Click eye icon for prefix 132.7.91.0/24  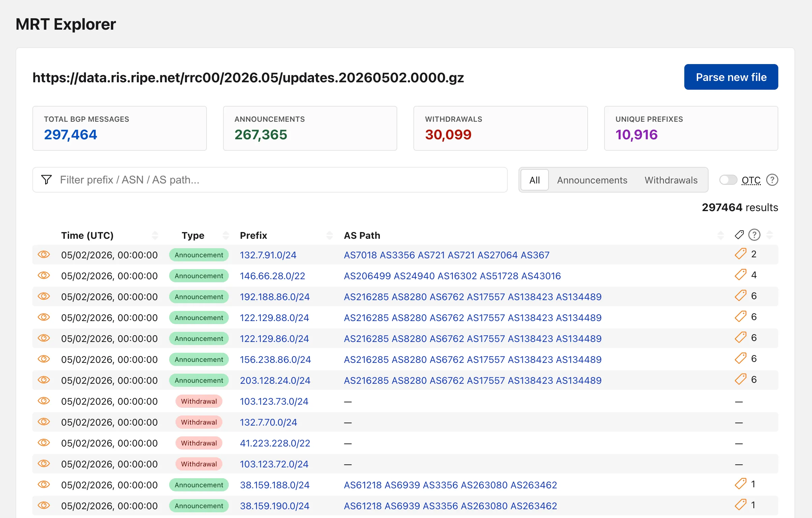(x=44, y=254)
